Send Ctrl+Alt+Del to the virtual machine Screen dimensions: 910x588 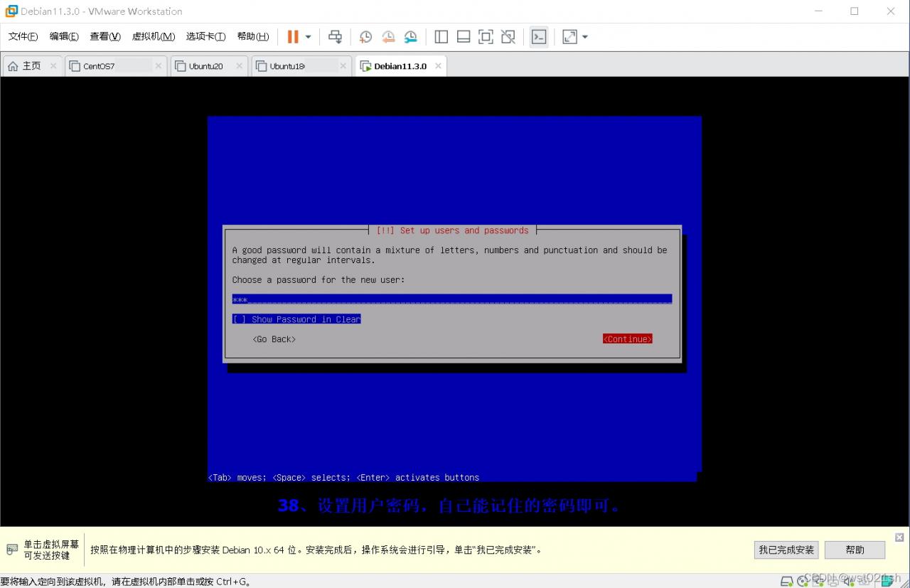click(x=335, y=37)
